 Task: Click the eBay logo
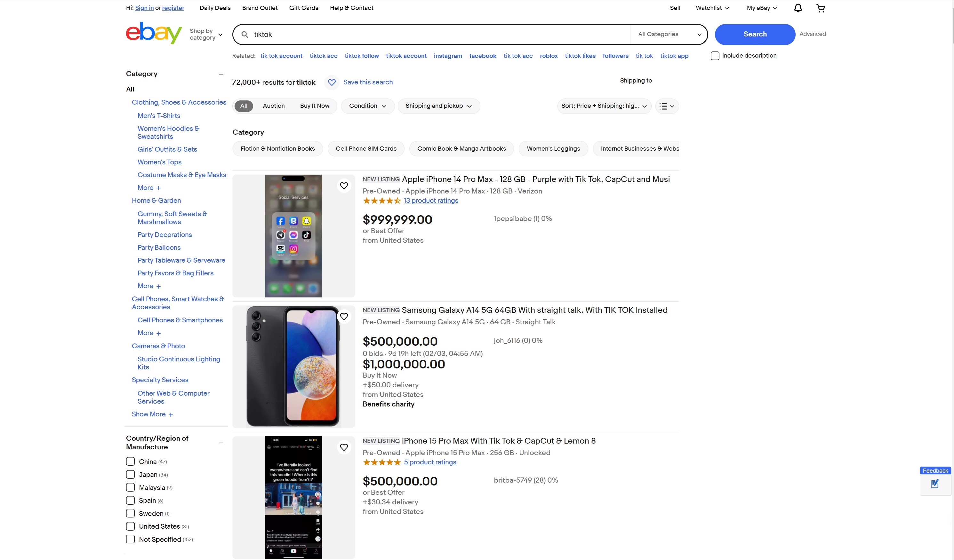point(154,33)
